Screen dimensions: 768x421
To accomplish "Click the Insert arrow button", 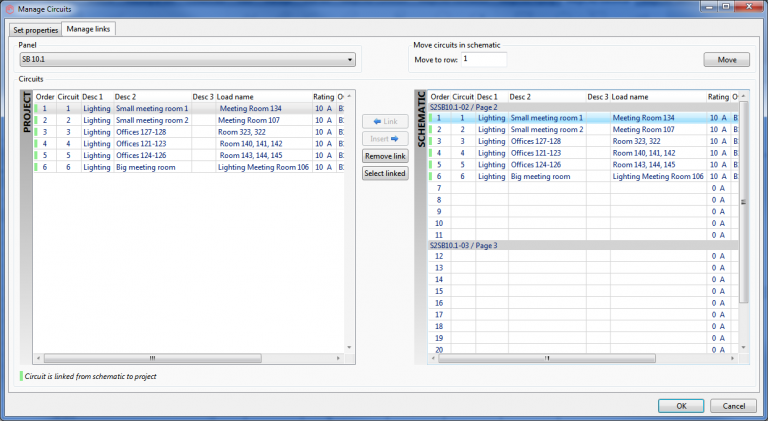I will pos(385,139).
